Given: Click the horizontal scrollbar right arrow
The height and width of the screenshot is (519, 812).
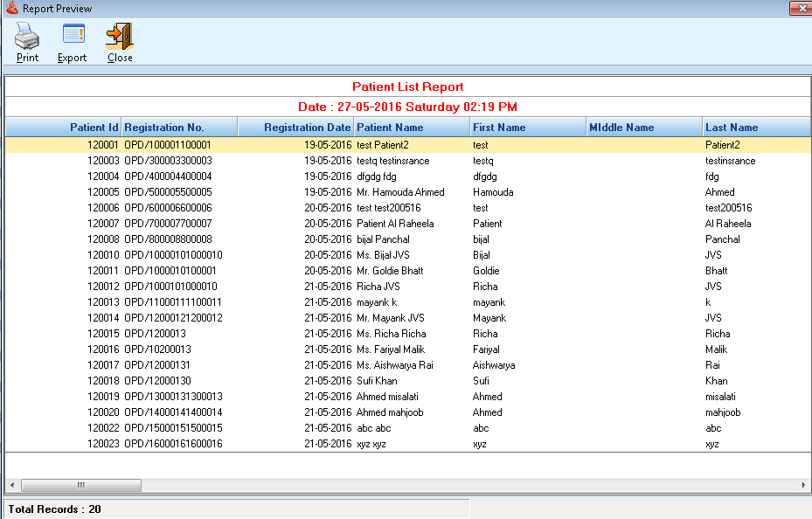Looking at the screenshot, I should click(804, 486).
